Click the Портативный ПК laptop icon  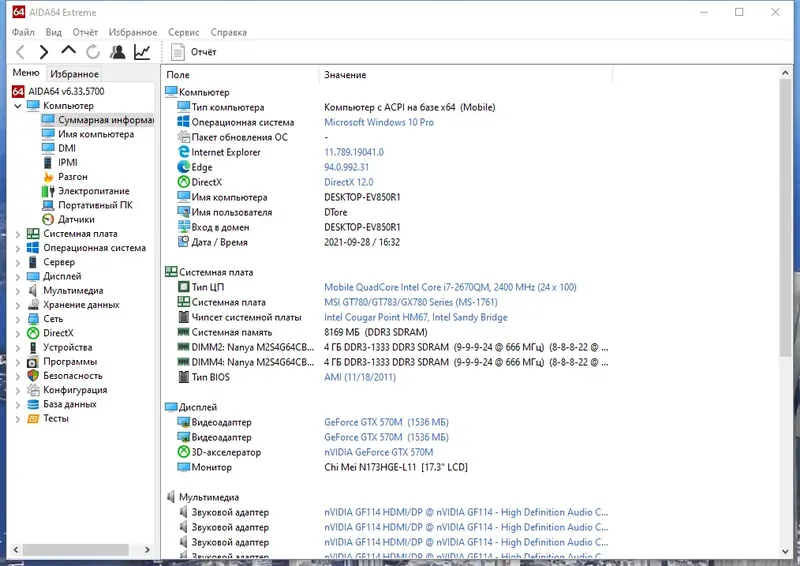click(48, 205)
